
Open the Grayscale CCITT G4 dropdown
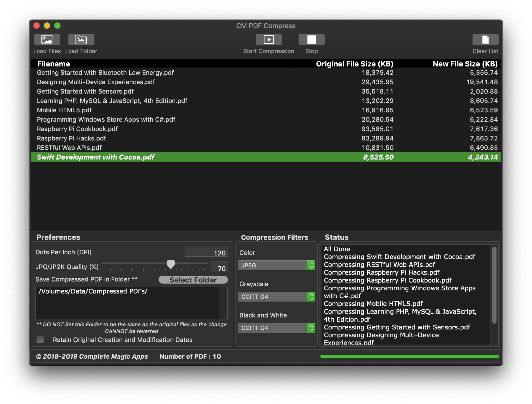pos(276,297)
